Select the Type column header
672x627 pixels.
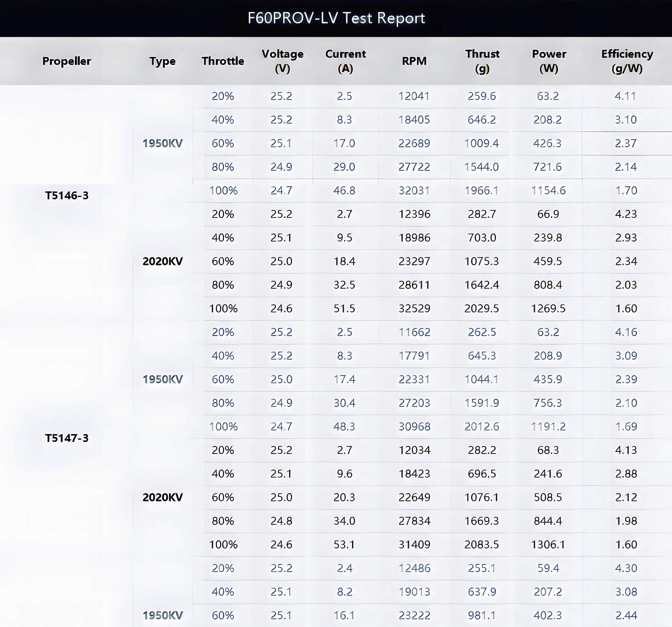[162, 61]
